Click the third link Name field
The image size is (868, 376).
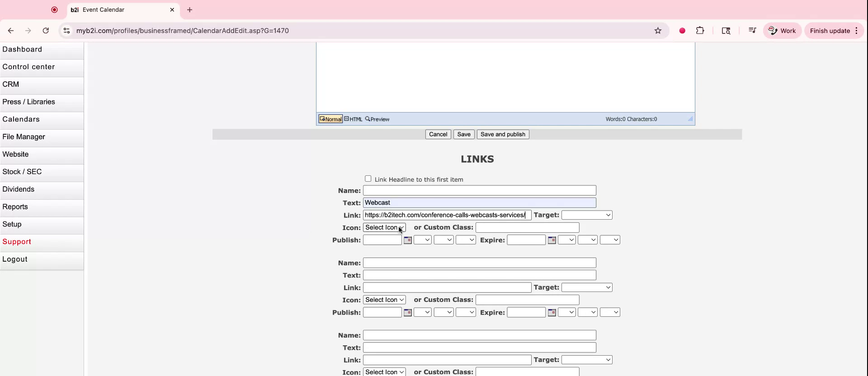(479, 335)
